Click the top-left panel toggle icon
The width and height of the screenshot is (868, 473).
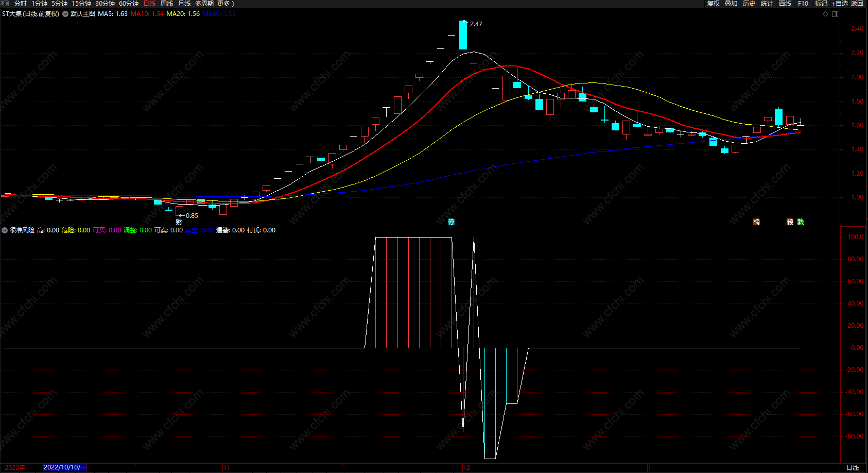pos(6,4)
